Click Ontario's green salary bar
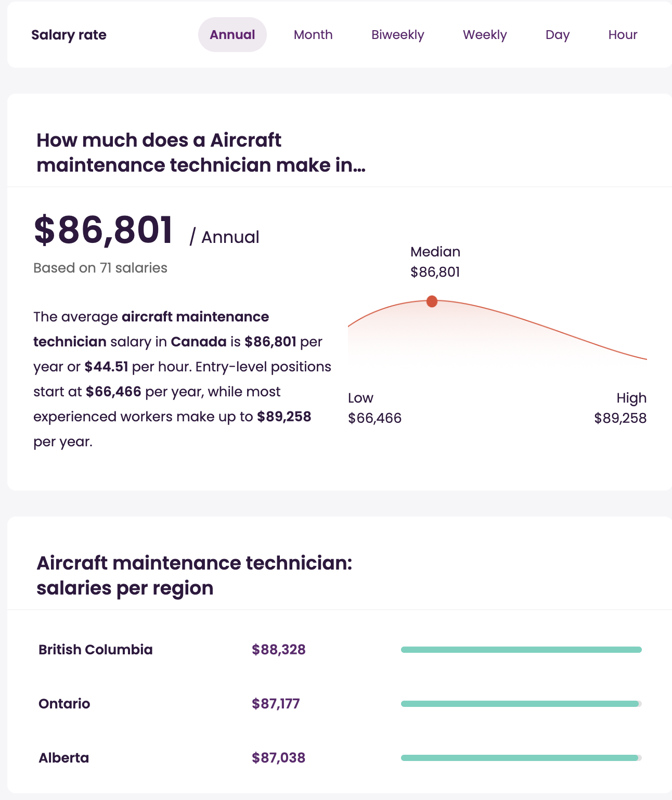The height and width of the screenshot is (800, 672). point(520,704)
